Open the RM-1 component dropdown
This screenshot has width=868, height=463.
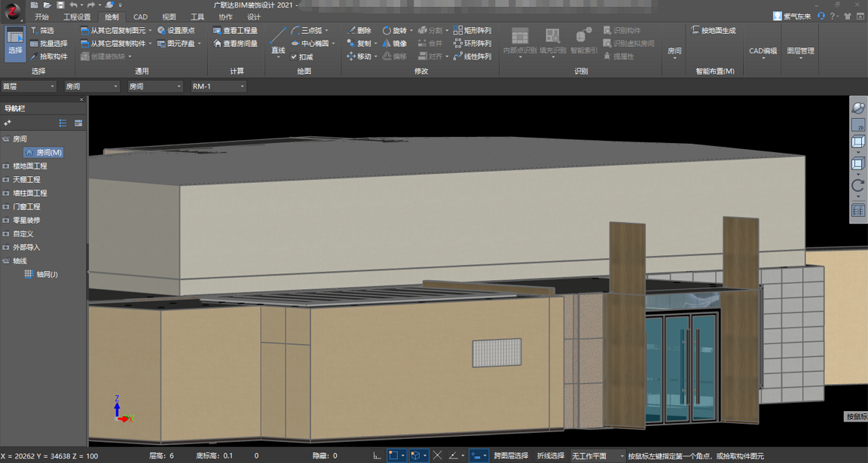pos(219,87)
